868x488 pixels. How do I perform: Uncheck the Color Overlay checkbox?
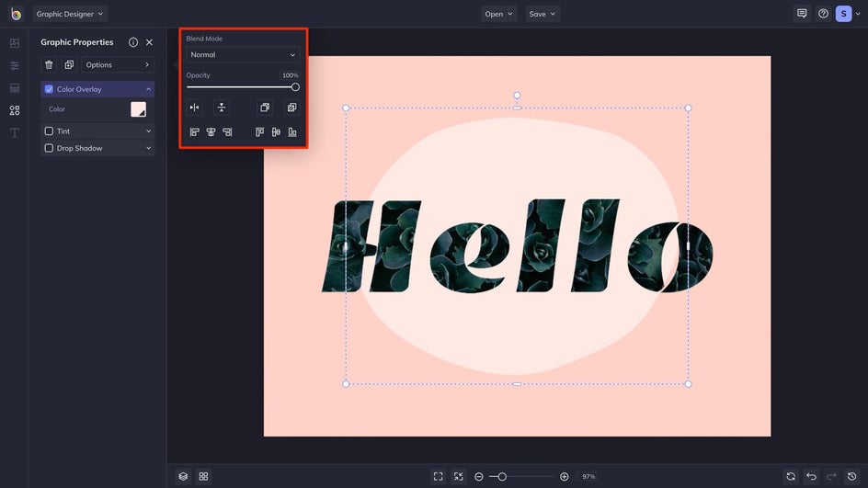[49, 89]
